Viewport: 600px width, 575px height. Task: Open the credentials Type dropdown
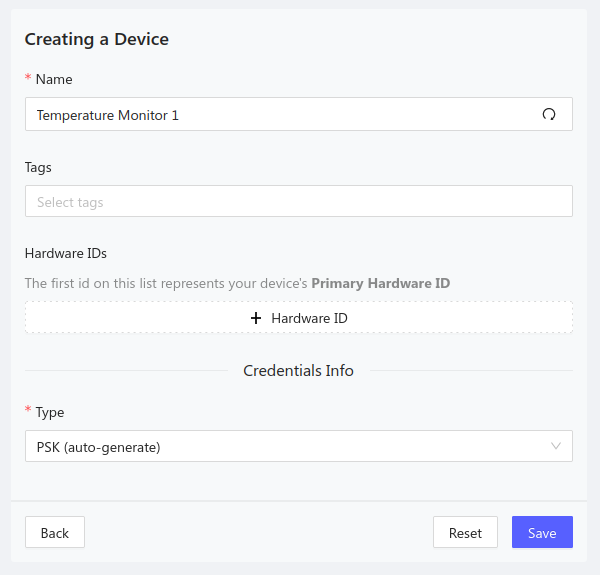pos(299,446)
